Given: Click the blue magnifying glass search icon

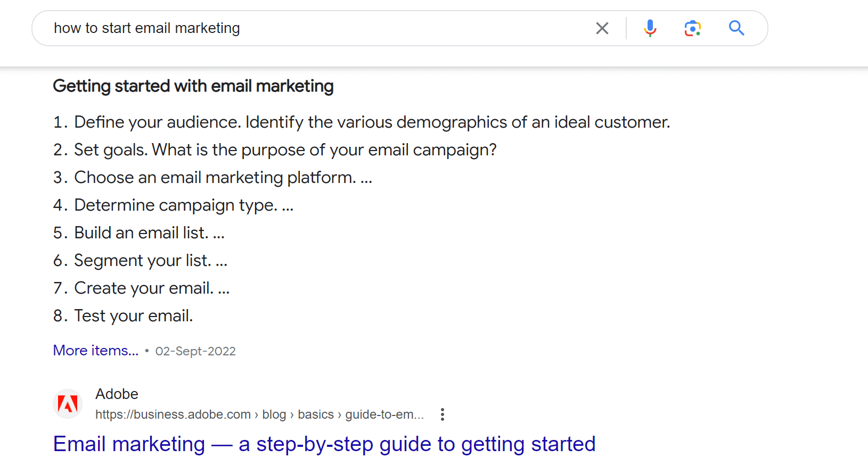Looking at the screenshot, I should pyautogui.click(x=736, y=28).
